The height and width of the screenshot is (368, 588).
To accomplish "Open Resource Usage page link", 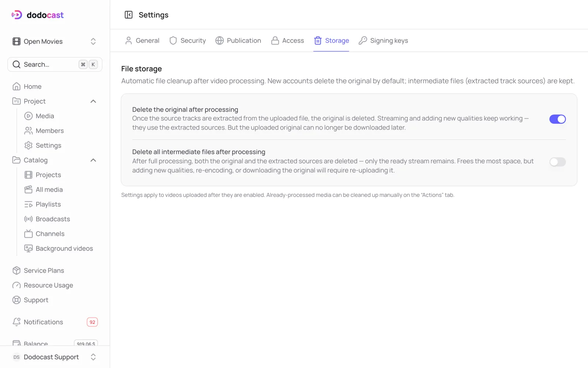I will (x=49, y=285).
